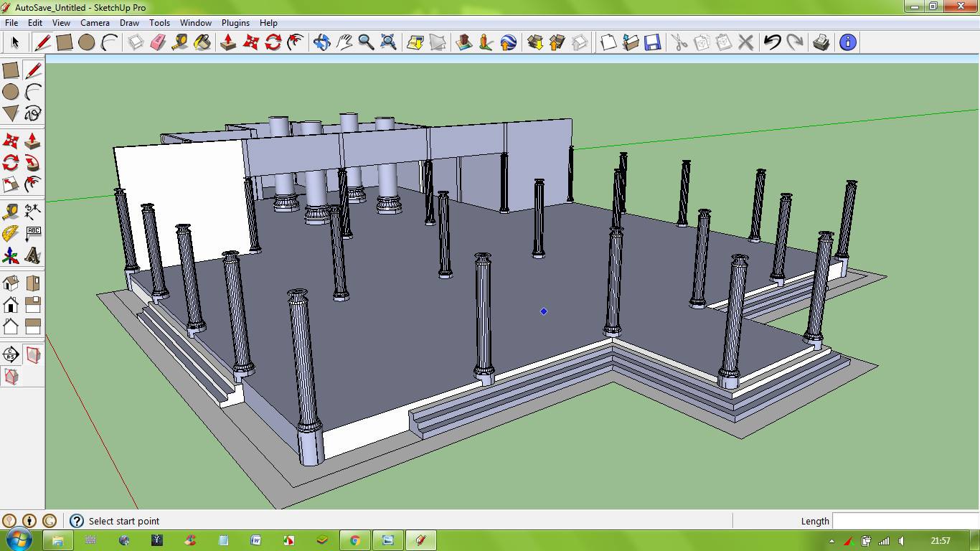Switch to Chrome in the taskbar
Image resolution: width=980 pixels, height=551 pixels.
(354, 540)
